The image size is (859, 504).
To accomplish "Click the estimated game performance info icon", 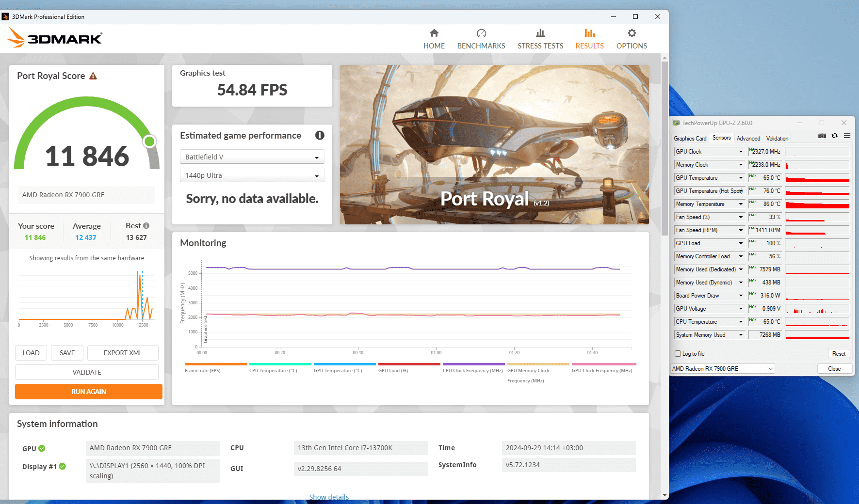I will click(319, 136).
